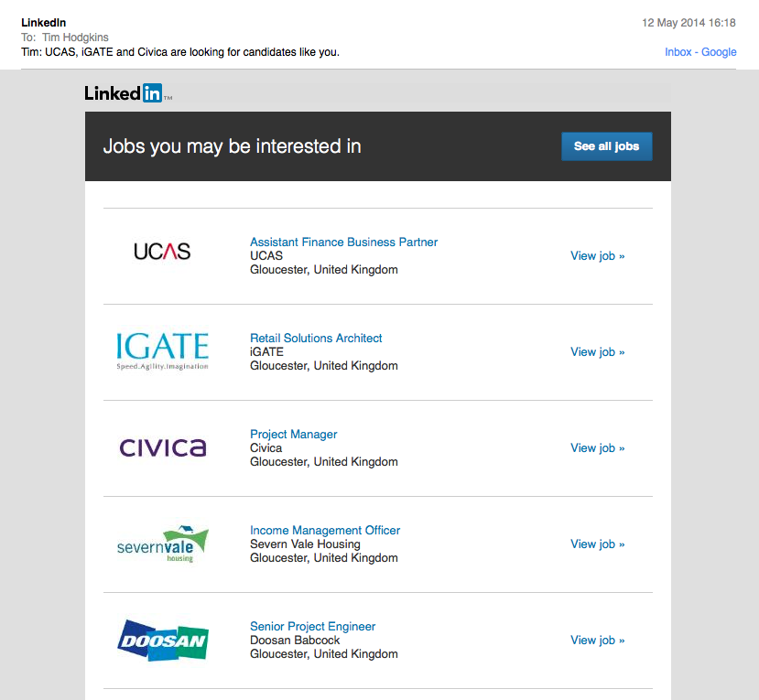
Task: Click View job for the UCAS listing
Action: [597, 256]
